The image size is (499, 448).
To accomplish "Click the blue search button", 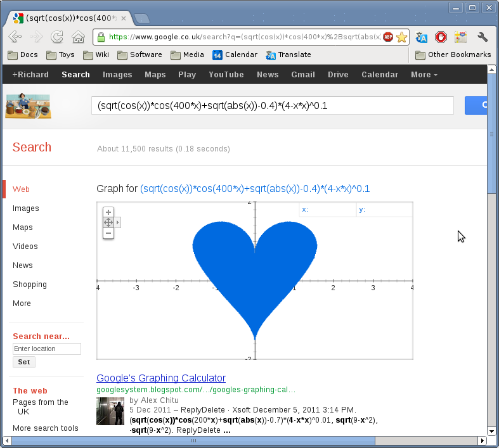I will [x=476, y=106].
